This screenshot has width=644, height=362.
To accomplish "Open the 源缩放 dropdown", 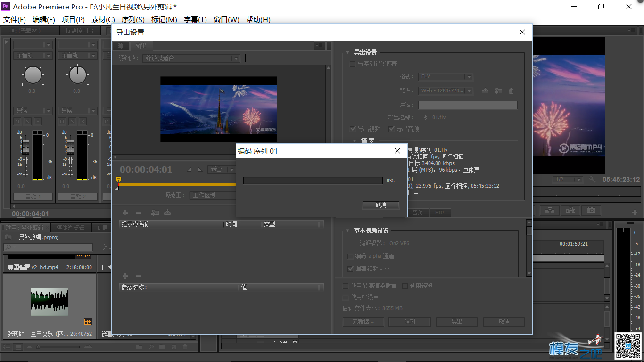I will pyautogui.click(x=191, y=58).
